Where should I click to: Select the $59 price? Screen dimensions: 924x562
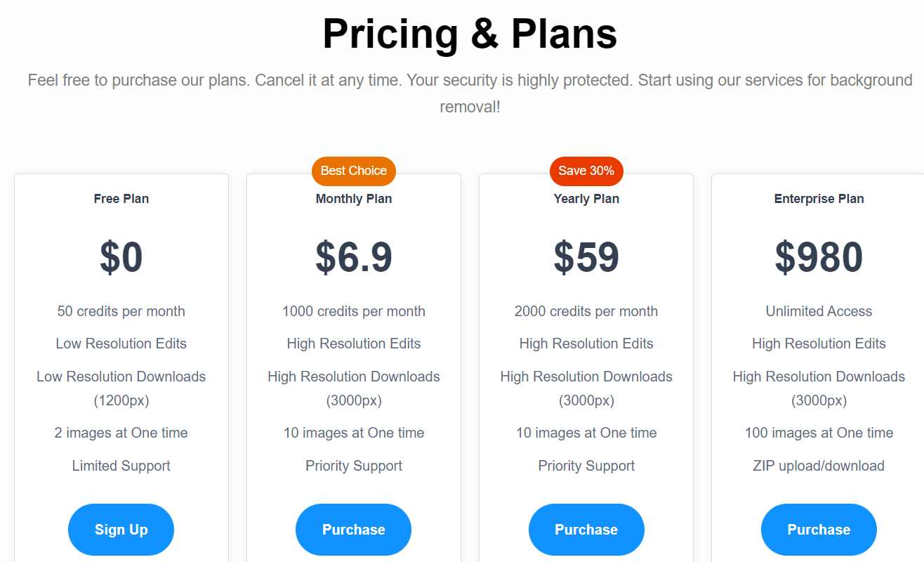(x=586, y=257)
